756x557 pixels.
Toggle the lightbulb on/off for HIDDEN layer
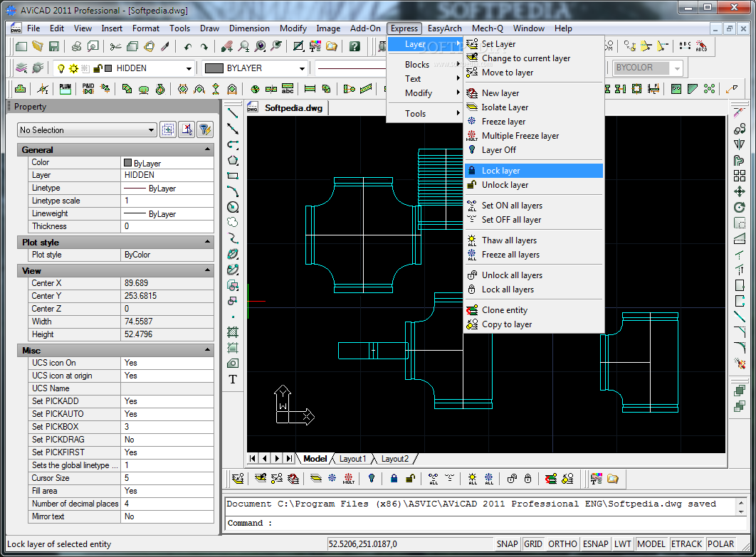click(x=61, y=68)
